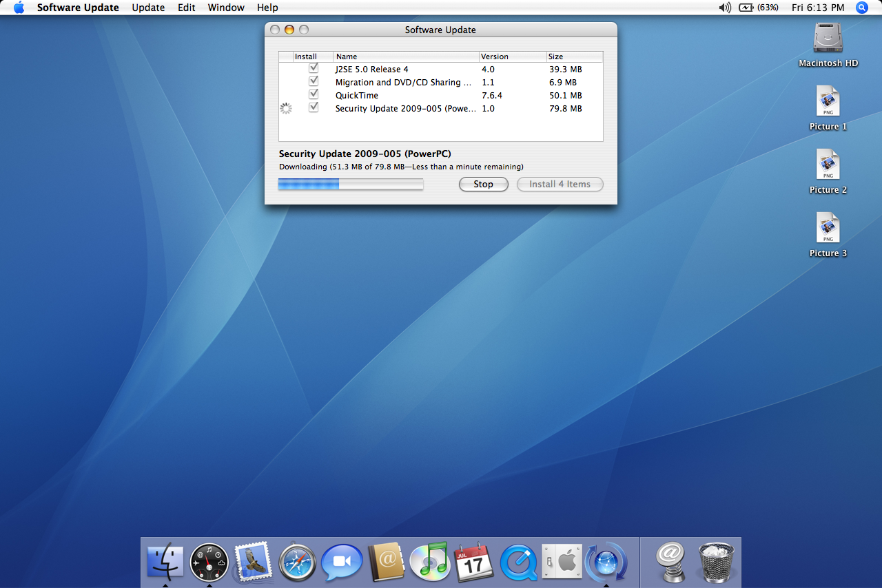Open the Mail stamp icon in Dock
Viewport: 882px width, 588px height.
[253, 562]
